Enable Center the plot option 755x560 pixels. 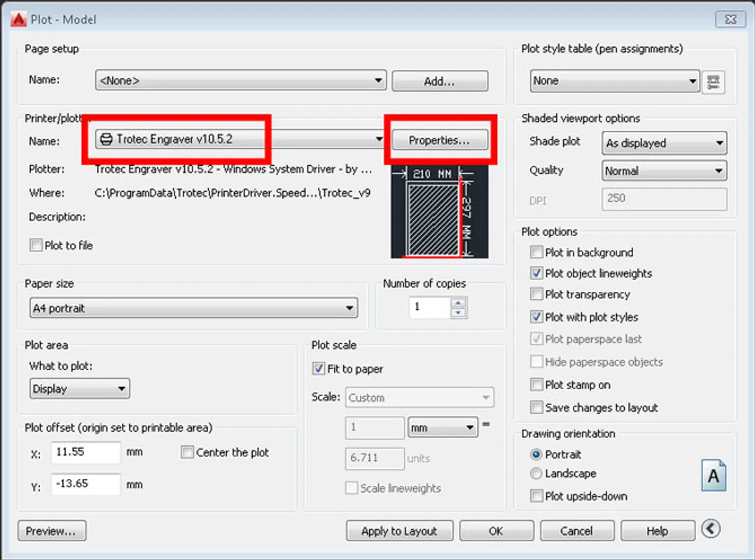187,453
